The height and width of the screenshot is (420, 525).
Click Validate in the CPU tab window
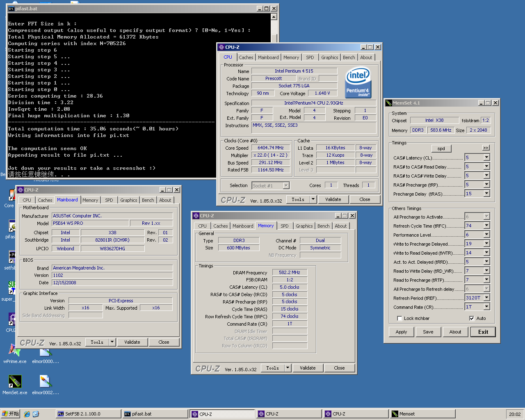click(333, 199)
